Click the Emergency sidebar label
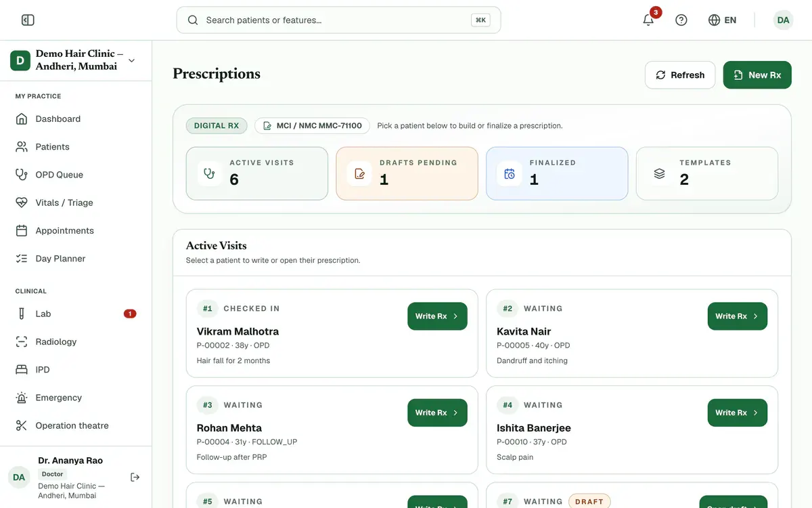812x508 pixels. point(59,398)
